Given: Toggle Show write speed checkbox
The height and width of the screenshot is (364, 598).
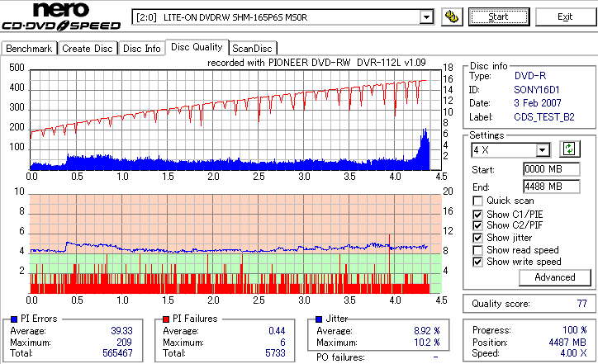Looking at the screenshot, I should [477, 262].
